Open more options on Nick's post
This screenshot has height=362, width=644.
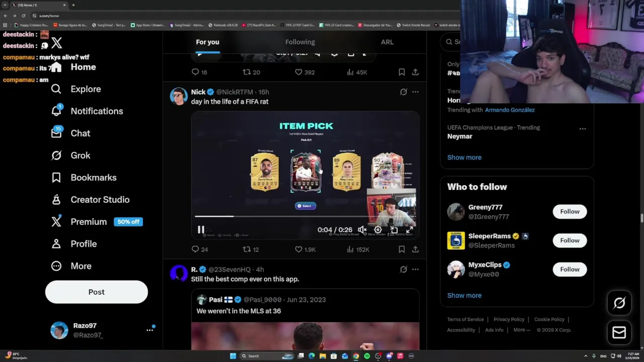coord(415,92)
